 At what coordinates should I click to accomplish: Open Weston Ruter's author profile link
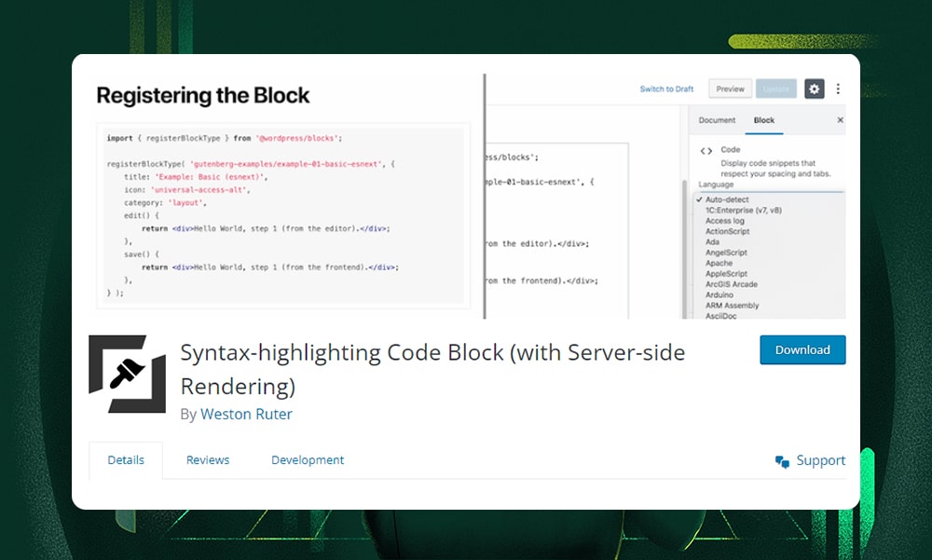(246, 414)
